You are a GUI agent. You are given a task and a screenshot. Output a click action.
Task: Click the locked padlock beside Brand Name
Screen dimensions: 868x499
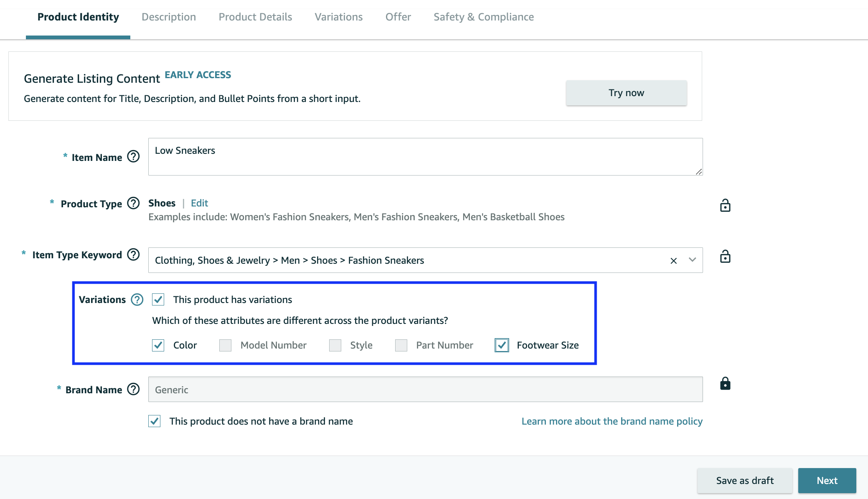[x=725, y=384]
